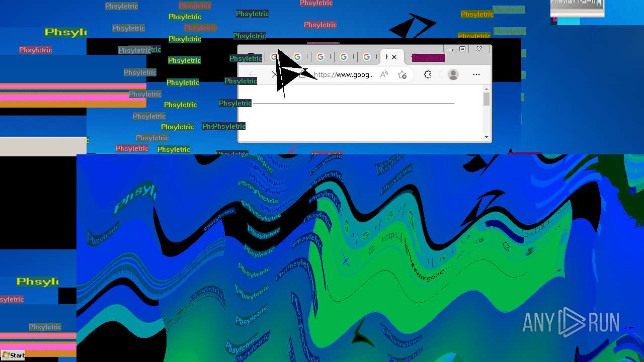Viewport: 644px width, 362px height.
Task: Close the browser window
Action: click(x=479, y=49)
